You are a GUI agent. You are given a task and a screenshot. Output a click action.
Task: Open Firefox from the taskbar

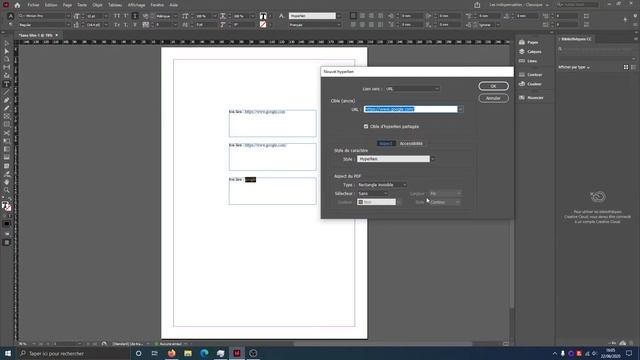[171, 353]
